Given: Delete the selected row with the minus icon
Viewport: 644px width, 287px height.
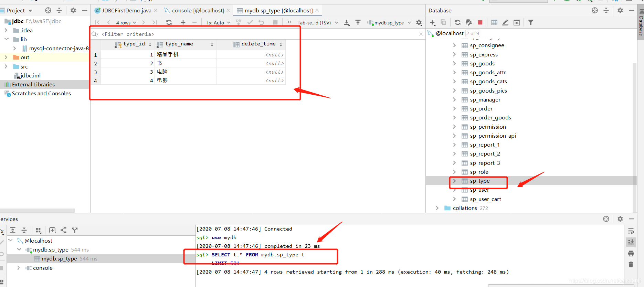Looking at the screenshot, I should click(194, 22).
